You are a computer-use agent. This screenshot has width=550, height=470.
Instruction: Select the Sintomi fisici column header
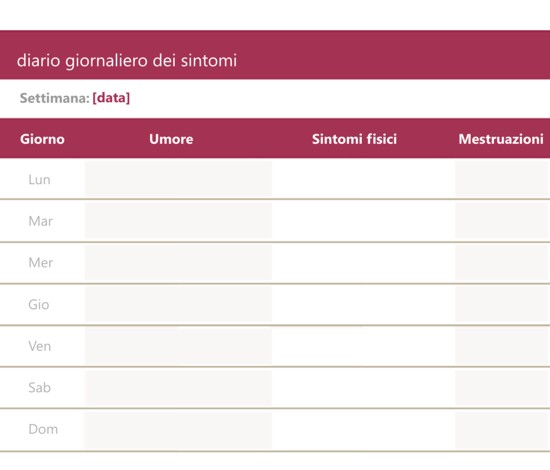coord(354,139)
